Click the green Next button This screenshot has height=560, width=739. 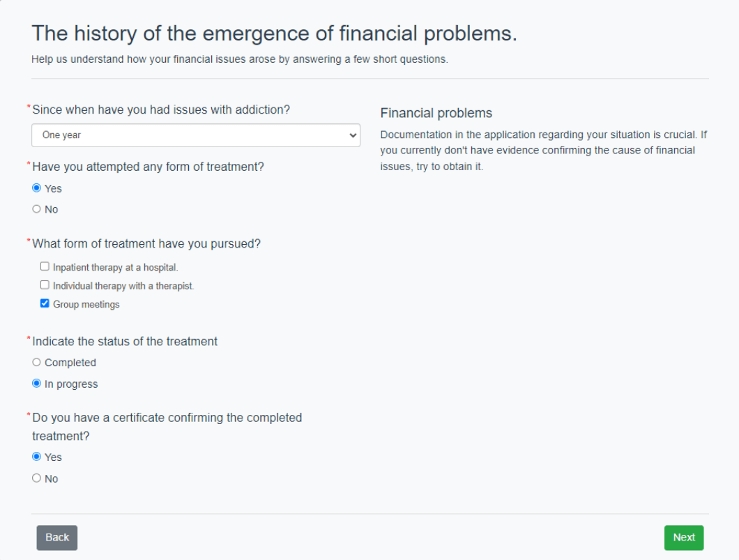click(684, 538)
